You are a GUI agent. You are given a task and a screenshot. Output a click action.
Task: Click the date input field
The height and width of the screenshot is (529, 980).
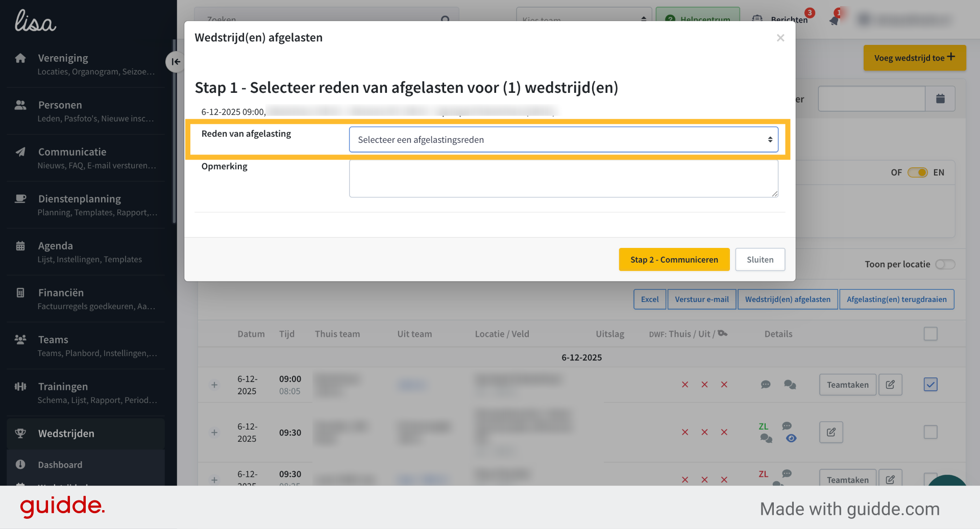(872, 98)
